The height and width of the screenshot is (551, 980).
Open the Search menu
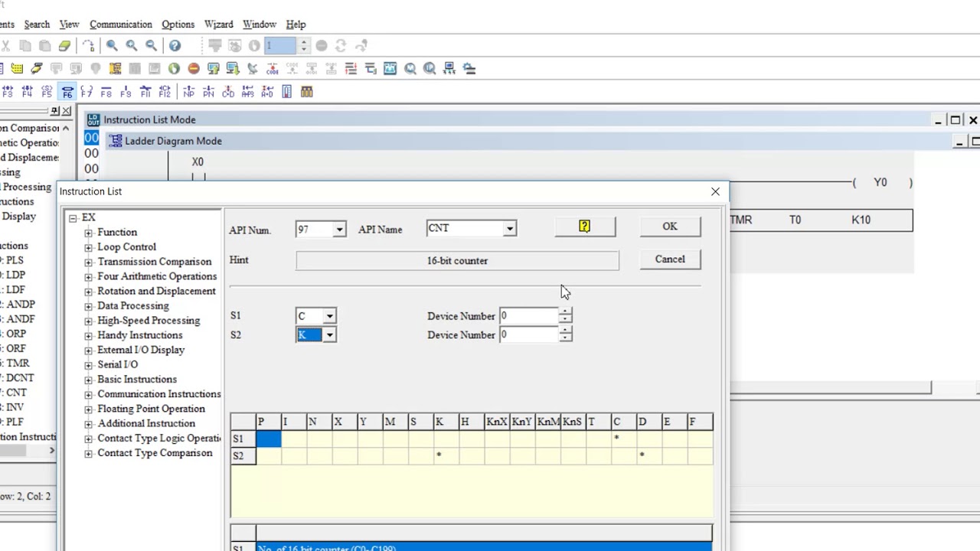37,24
